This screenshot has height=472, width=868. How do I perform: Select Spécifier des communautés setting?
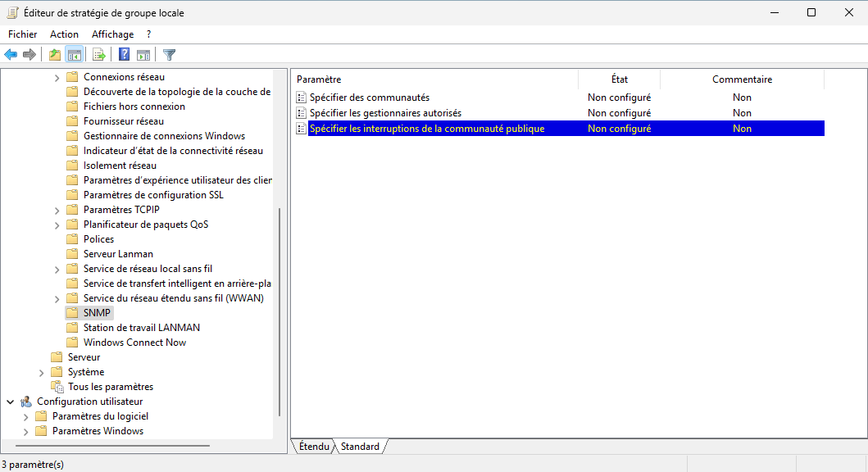pos(369,98)
